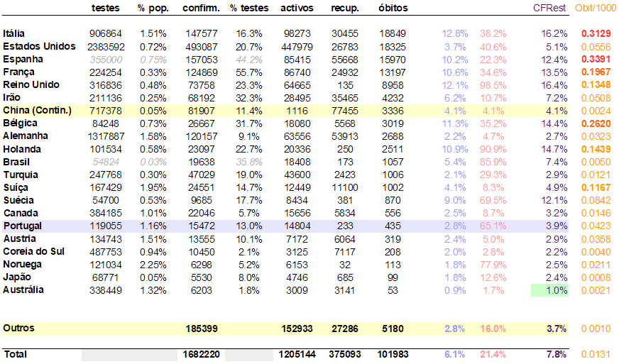
Task: Click the 'Holanda' row label
Action: pyautogui.click(x=22, y=149)
